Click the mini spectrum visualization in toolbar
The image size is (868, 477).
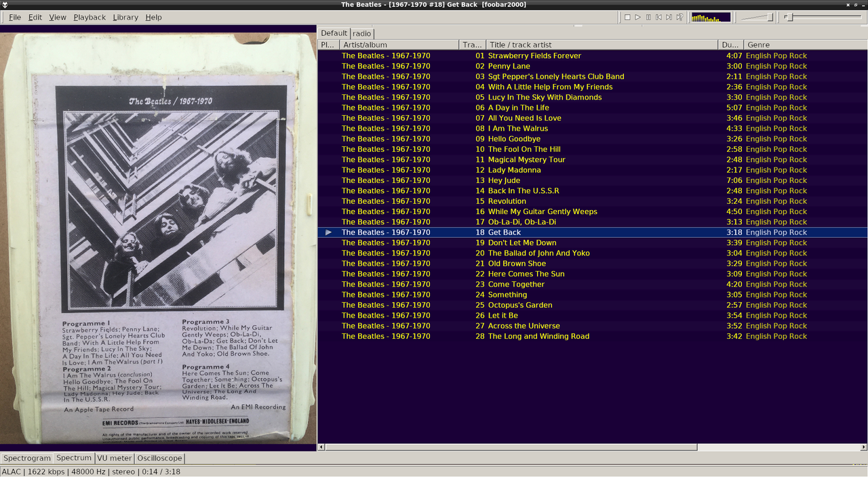click(711, 17)
